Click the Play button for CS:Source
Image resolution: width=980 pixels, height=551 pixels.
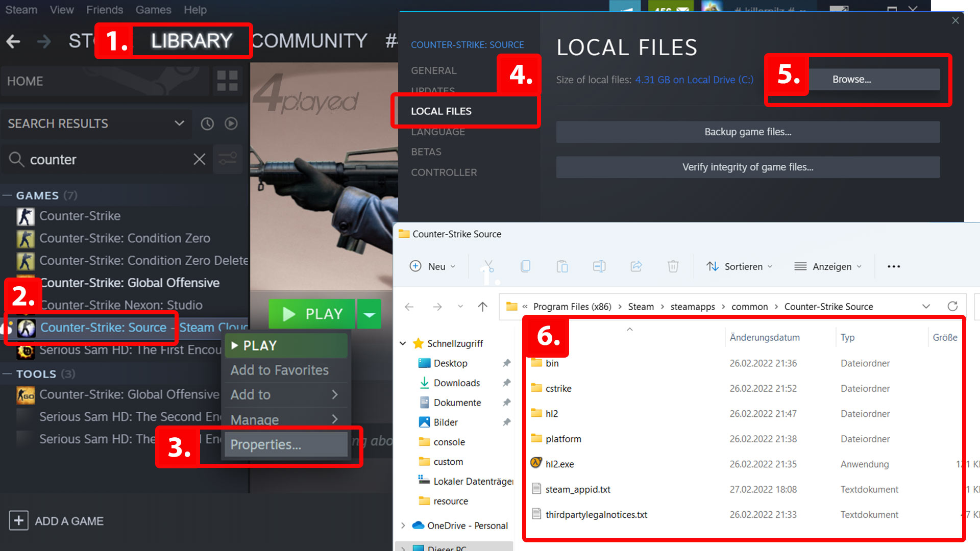pyautogui.click(x=314, y=314)
